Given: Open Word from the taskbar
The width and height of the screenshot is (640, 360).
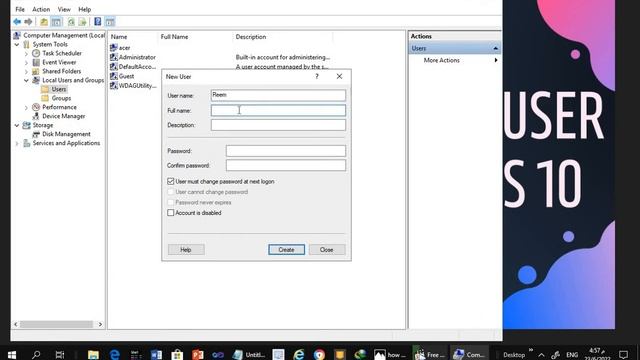Looking at the screenshot, I should (x=156, y=354).
